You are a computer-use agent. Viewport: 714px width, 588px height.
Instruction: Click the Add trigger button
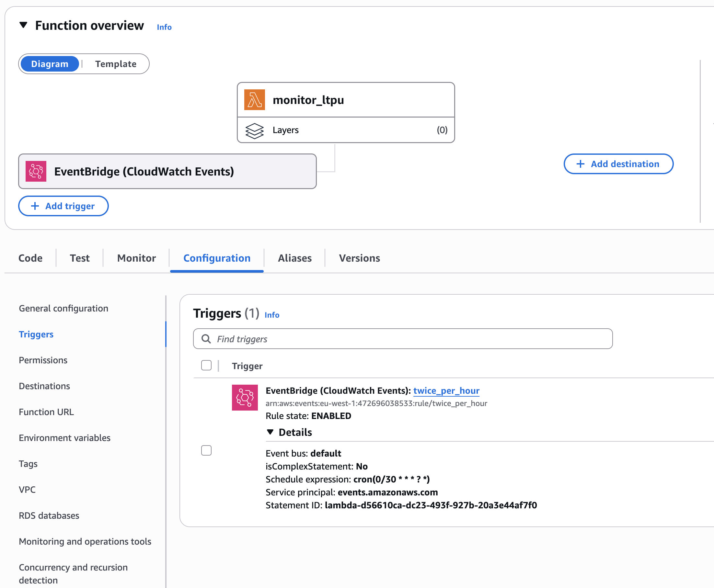(x=63, y=206)
